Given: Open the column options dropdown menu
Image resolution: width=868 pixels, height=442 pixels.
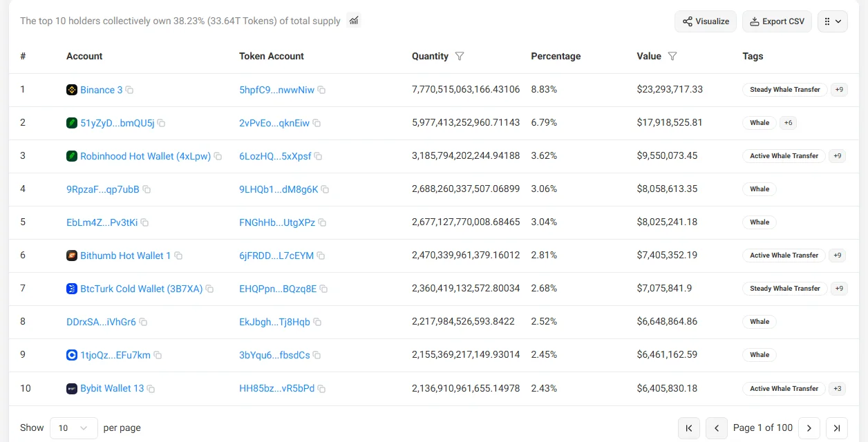Looking at the screenshot, I should point(833,21).
